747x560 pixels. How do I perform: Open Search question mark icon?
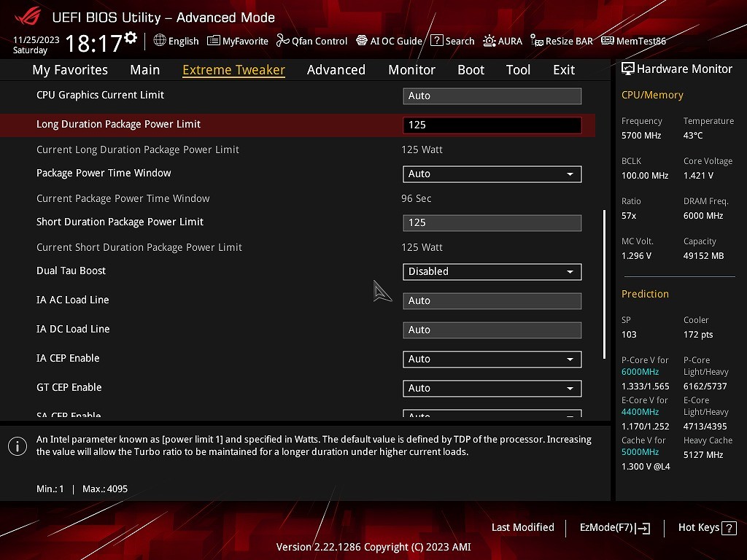click(436, 41)
